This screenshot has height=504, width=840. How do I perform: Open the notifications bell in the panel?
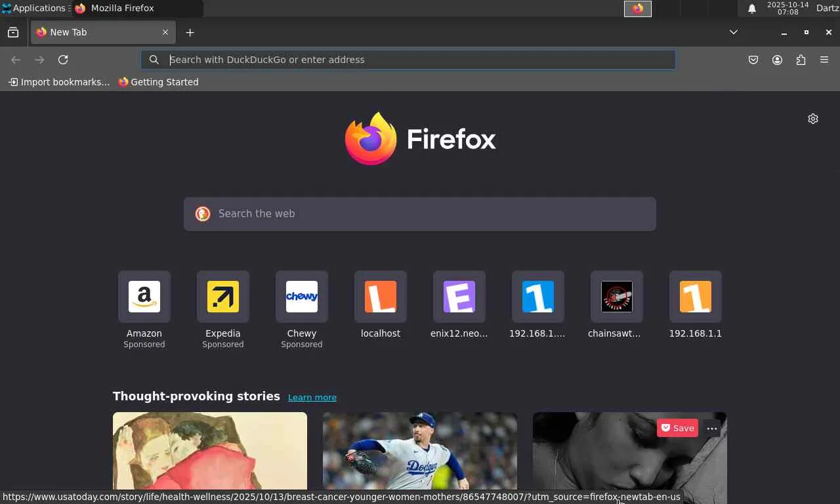752,9
